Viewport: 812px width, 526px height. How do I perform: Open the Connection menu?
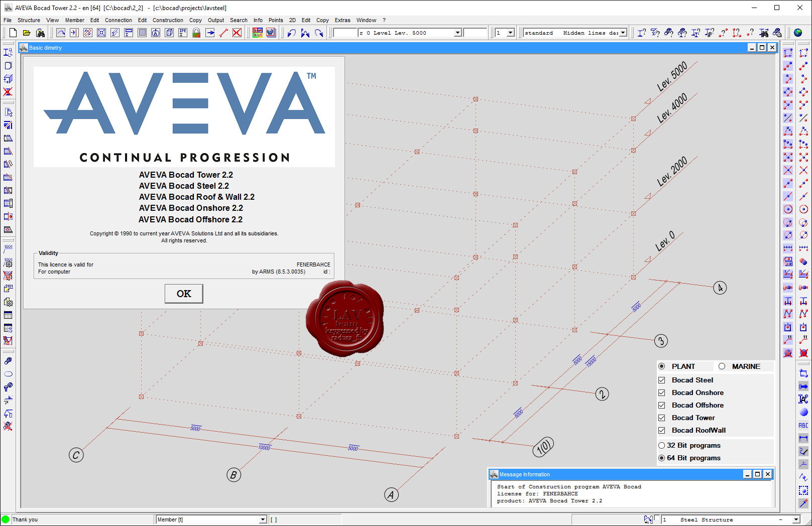tap(119, 20)
